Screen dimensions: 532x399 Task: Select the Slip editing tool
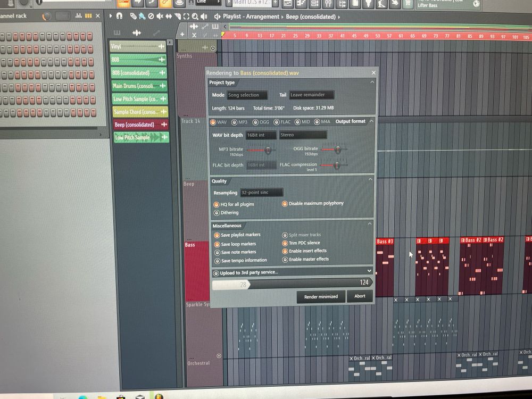pos(169,16)
